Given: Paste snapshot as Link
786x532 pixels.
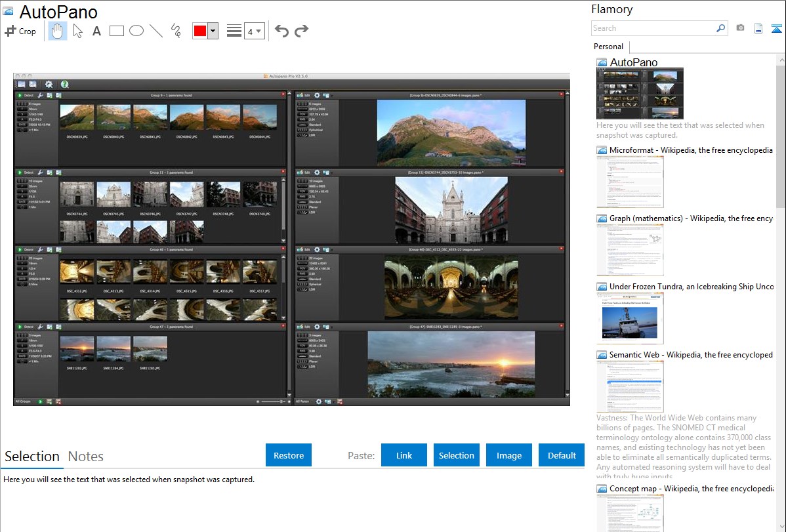Looking at the screenshot, I should pyautogui.click(x=404, y=455).
